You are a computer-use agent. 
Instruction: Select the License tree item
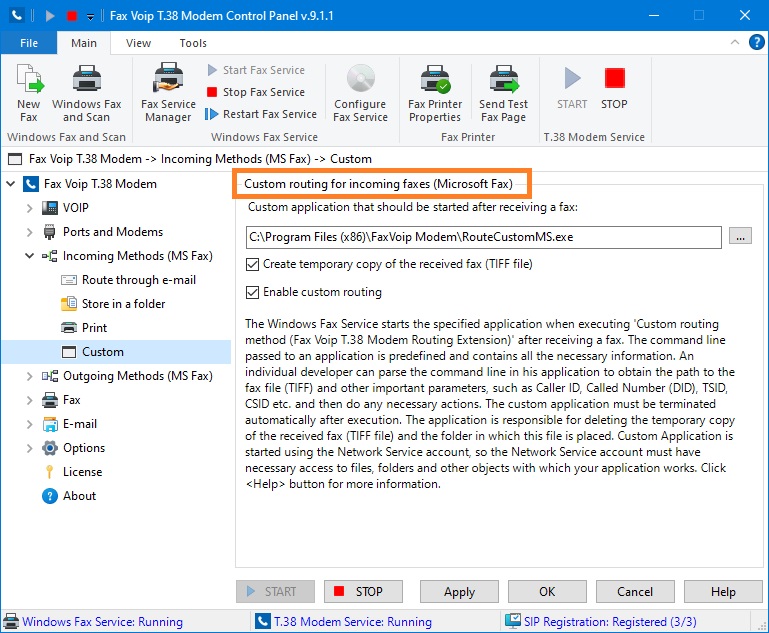tap(73, 472)
